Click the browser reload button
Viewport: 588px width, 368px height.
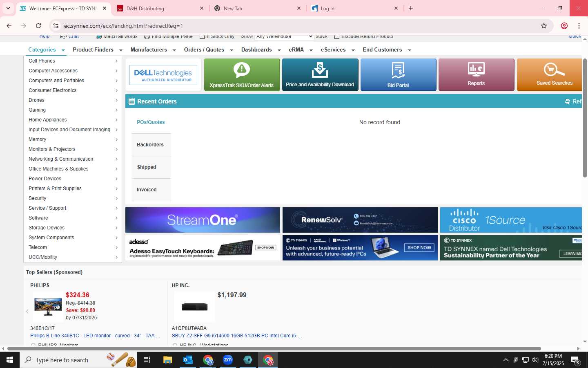click(38, 26)
